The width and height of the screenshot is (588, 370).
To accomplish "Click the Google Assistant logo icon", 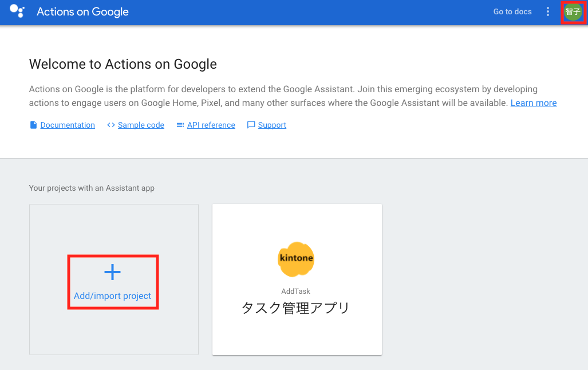I will point(17,11).
